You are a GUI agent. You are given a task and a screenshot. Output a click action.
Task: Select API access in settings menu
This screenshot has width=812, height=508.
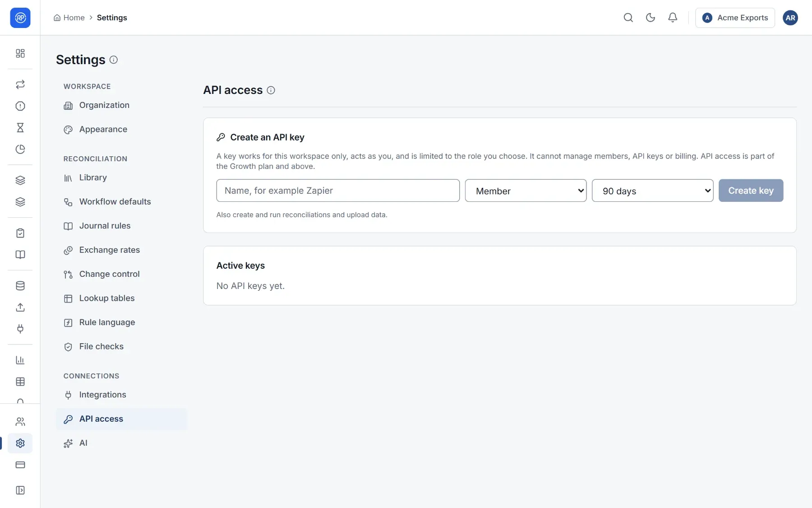pyautogui.click(x=121, y=419)
